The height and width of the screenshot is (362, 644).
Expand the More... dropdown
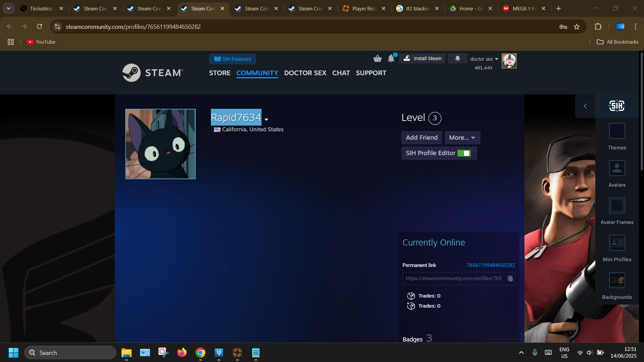[x=462, y=138]
